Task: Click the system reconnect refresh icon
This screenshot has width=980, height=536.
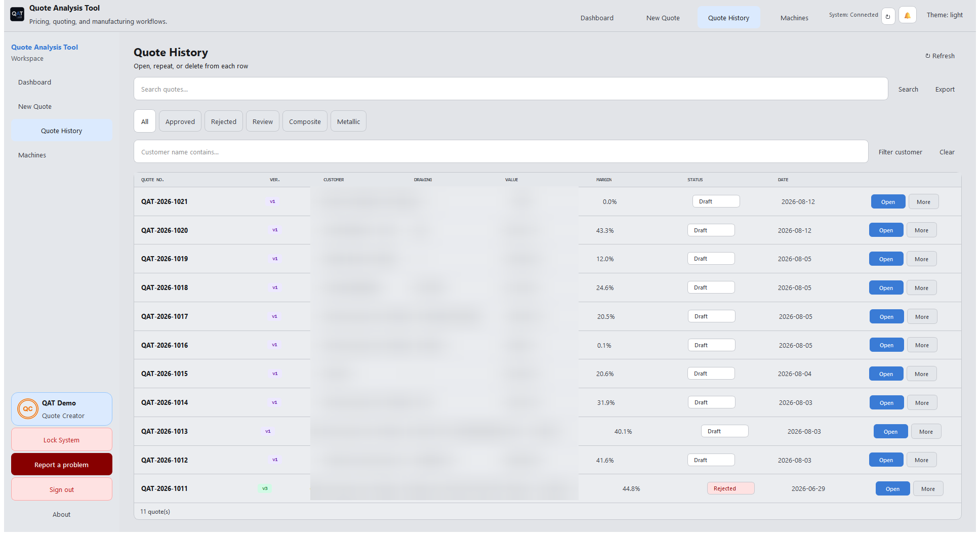Action: click(888, 16)
